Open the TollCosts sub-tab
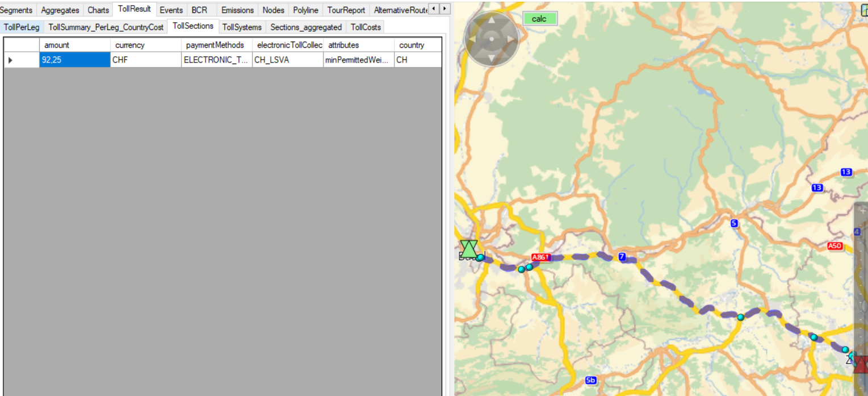The image size is (868, 396). 366,27
